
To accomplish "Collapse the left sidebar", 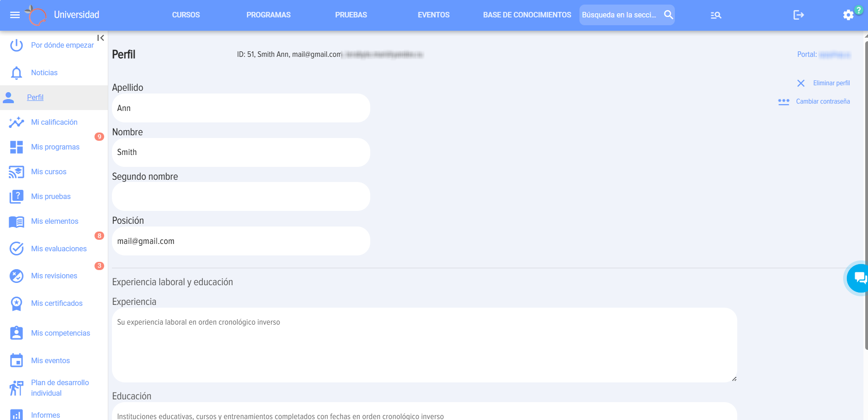I will (100, 38).
